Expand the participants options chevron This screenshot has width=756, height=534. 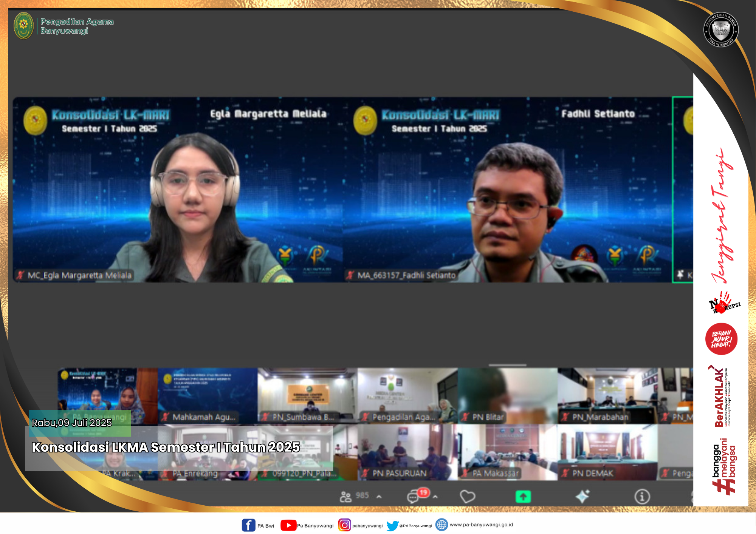(x=379, y=497)
